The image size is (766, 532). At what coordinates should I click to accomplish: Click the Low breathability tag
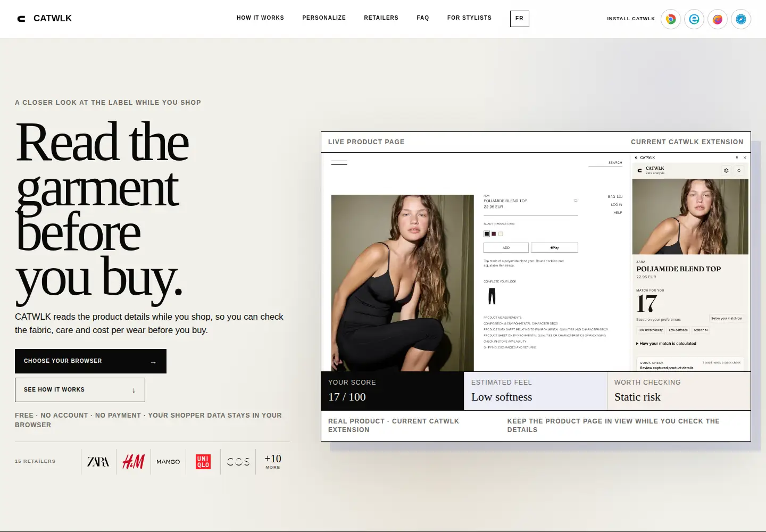pyautogui.click(x=651, y=330)
